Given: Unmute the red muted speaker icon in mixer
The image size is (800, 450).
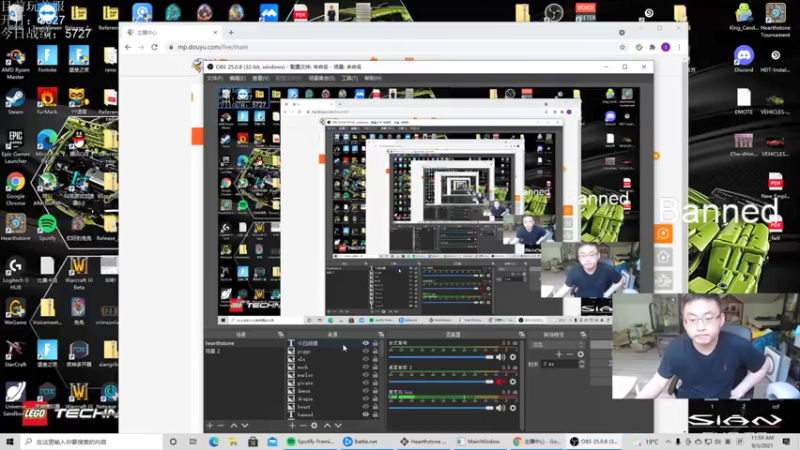Looking at the screenshot, I should click(501, 382).
